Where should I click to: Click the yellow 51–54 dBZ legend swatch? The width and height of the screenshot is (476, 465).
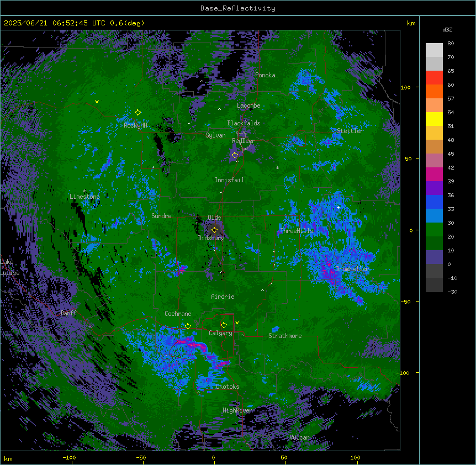[434, 119]
